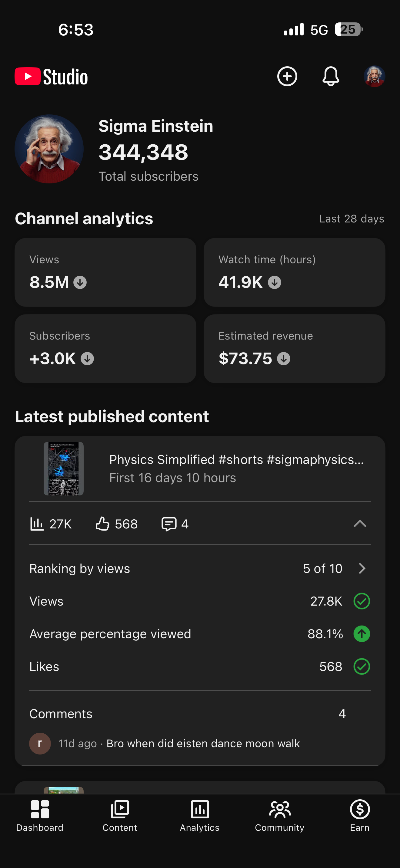Tap the Physics Simplified video thumbnail
Image resolution: width=400 pixels, height=868 pixels.
[63, 469]
